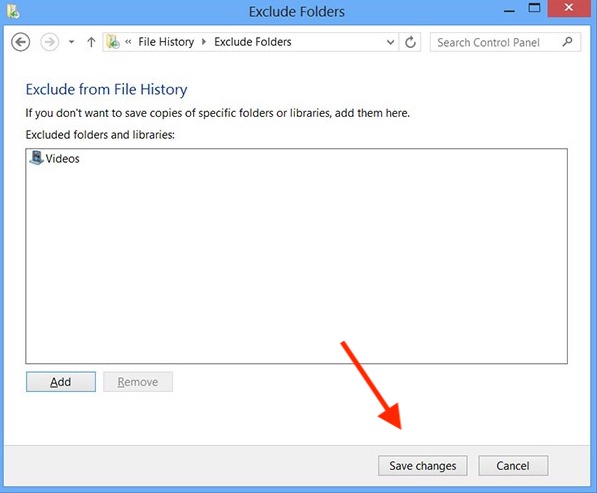Viewport: 597px width, 493px height.
Task: Close the Exclude Folders window
Action: [x=569, y=8]
